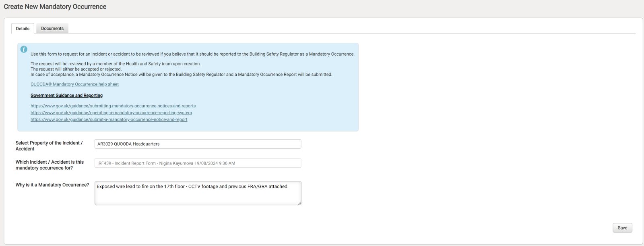This screenshot has width=644, height=246.
Task: Click the 'In case of acceptance' line
Action: tap(181, 75)
